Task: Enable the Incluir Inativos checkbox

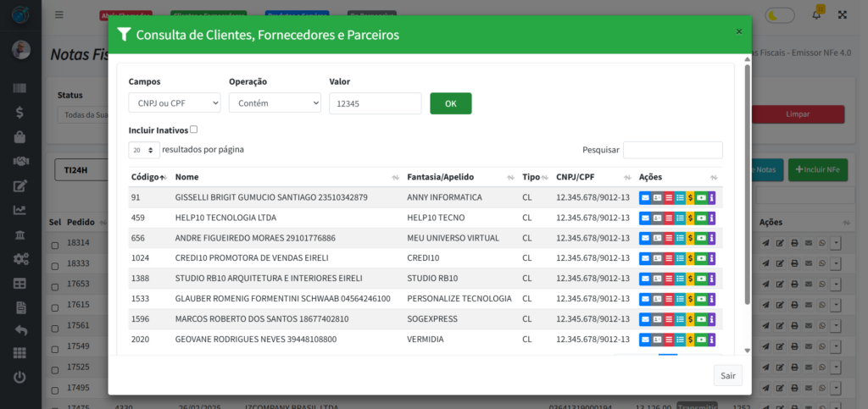Action: (194, 130)
